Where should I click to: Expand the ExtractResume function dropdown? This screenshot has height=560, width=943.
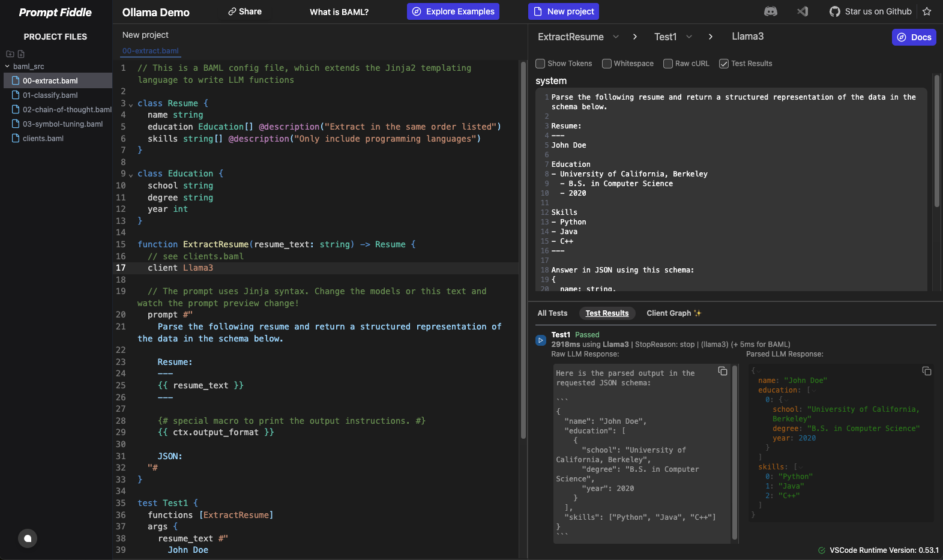point(616,37)
